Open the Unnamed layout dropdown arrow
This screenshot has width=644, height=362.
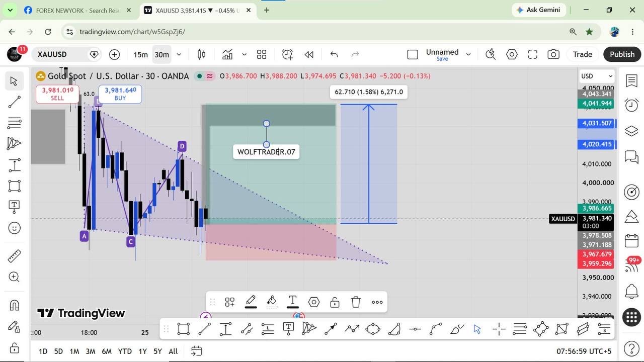(468, 54)
